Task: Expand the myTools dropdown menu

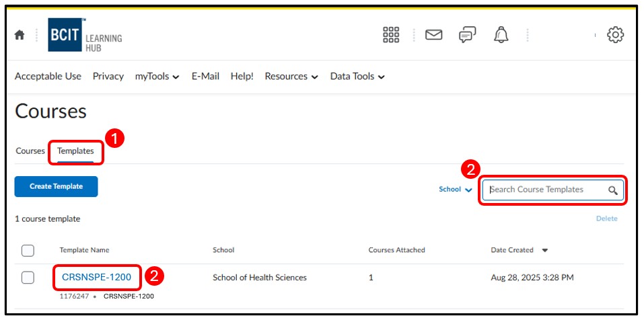Action: click(x=157, y=77)
